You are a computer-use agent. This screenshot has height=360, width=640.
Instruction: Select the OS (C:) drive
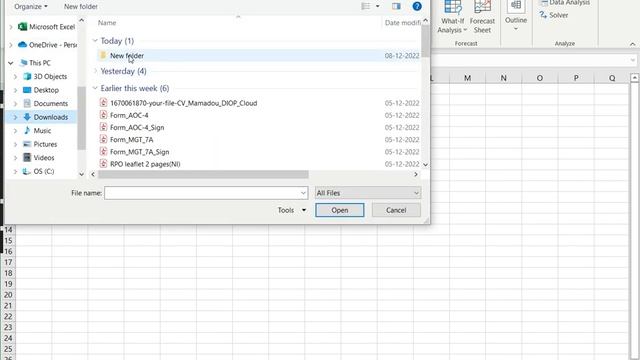point(38,171)
